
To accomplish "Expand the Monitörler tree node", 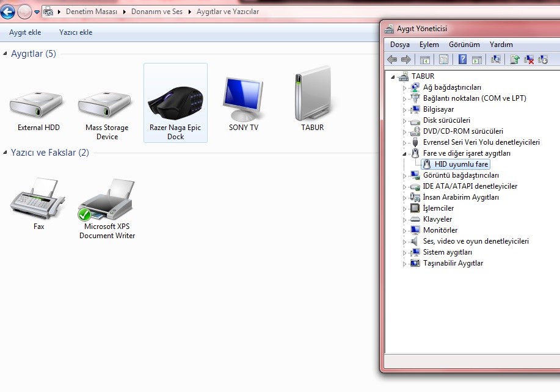I will (404, 231).
